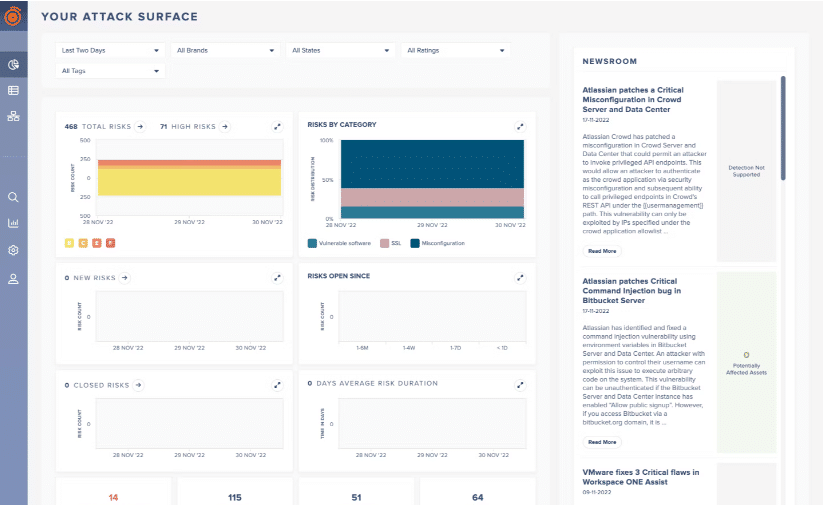Image resolution: width=823 pixels, height=505 pixels.
Task: Click the Newsroom vertical scrollbar
Action: [x=782, y=130]
